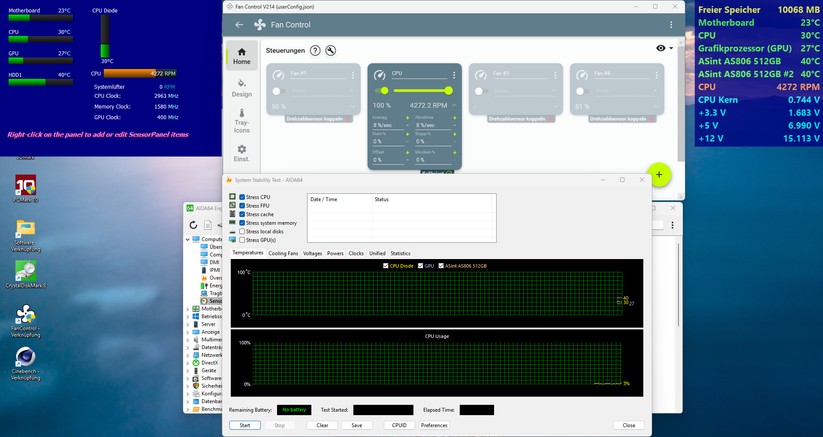Uncheck the Stress FPU checkbox
The height and width of the screenshot is (437, 823).
point(242,206)
